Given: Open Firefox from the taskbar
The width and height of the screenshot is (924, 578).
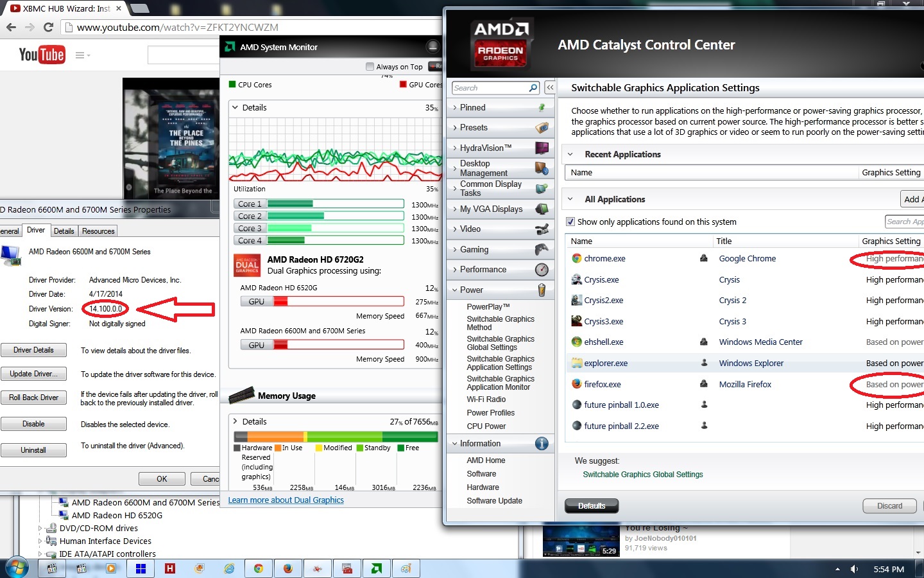Looking at the screenshot, I should tap(287, 568).
